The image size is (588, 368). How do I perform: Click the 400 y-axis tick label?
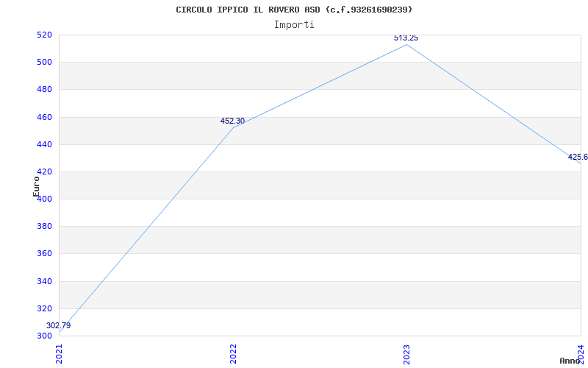click(x=43, y=199)
